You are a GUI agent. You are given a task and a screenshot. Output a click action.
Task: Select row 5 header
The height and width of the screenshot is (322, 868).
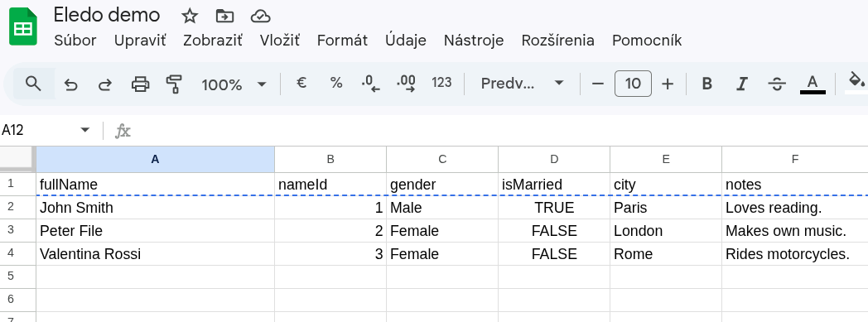(x=17, y=276)
